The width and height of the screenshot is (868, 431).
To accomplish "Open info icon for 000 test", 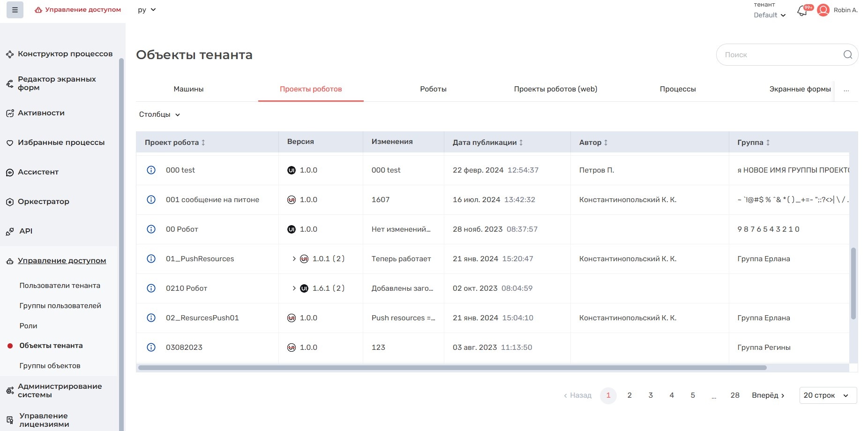I will [151, 170].
